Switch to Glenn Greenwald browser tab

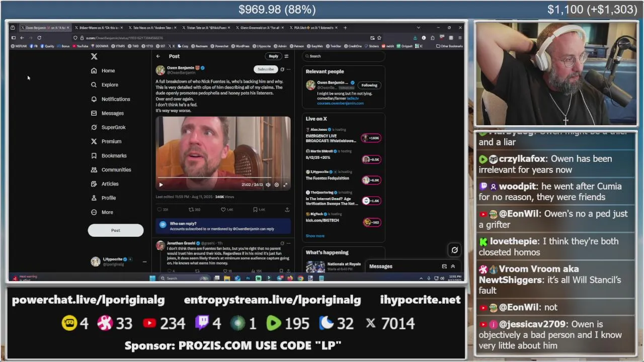[260, 28]
